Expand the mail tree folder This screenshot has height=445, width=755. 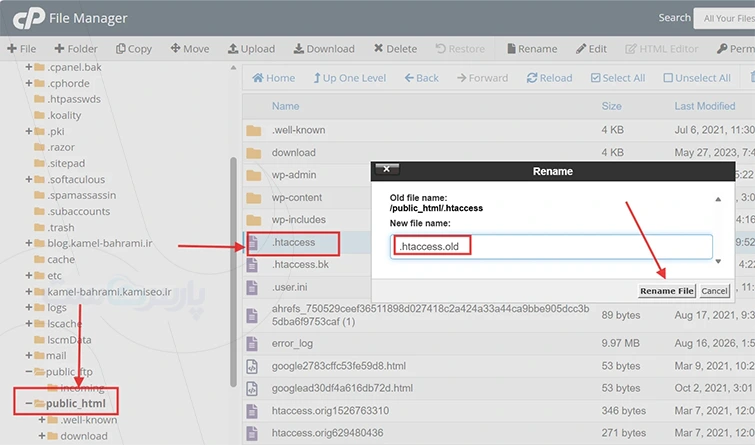pyautogui.click(x=28, y=355)
